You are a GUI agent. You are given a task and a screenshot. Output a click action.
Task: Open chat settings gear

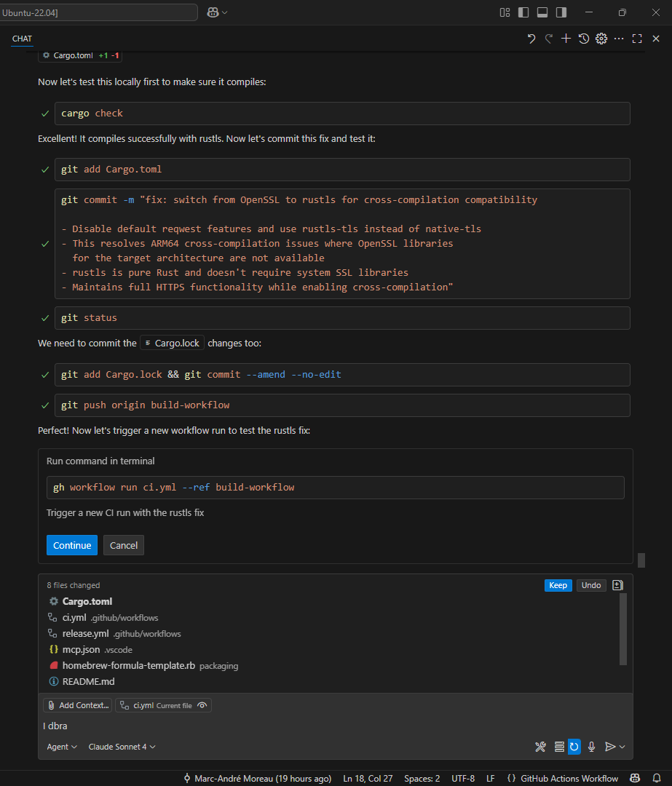(x=601, y=39)
